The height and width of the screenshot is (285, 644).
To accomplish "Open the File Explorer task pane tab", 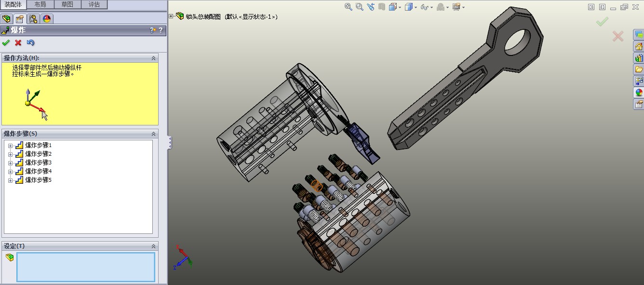I will 639,69.
